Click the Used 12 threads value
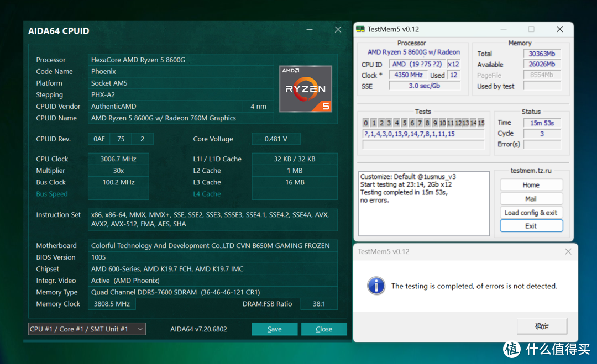Image resolution: width=597 pixels, height=364 pixels. (453, 75)
